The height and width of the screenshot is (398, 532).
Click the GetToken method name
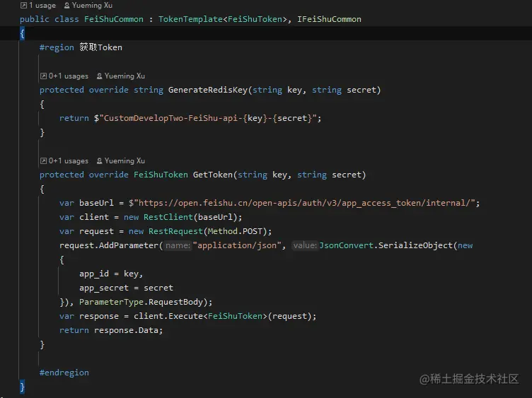213,175
